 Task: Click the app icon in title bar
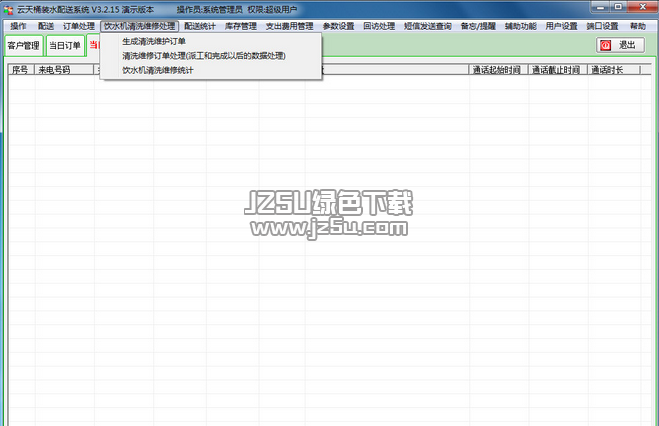pyautogui.click(x=8, y=9)
